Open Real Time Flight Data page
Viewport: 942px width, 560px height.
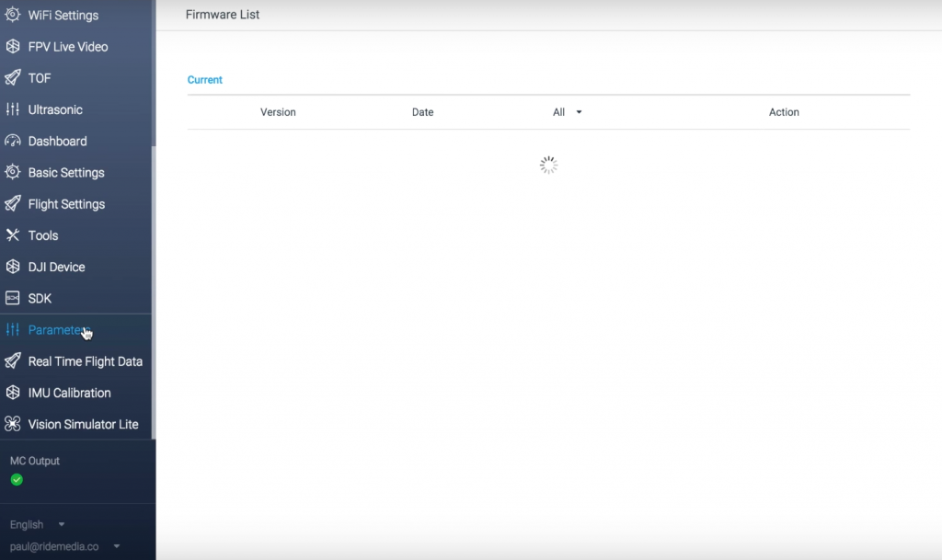pyautogui.click(x=85, y=361)
